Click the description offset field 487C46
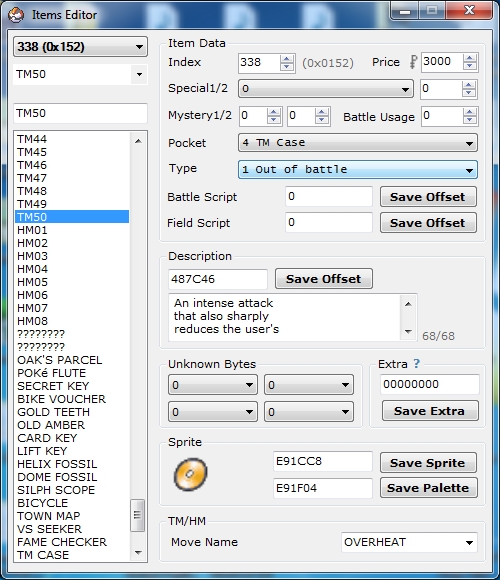This screenshot has height=580, width=500. 217,279
